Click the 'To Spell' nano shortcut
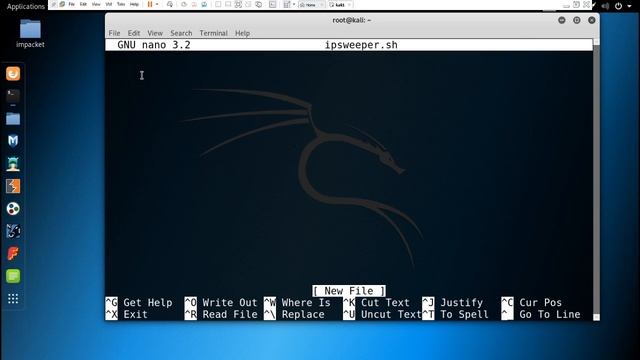The height and width of the screenshot is (360, 640). pos(456,314)
